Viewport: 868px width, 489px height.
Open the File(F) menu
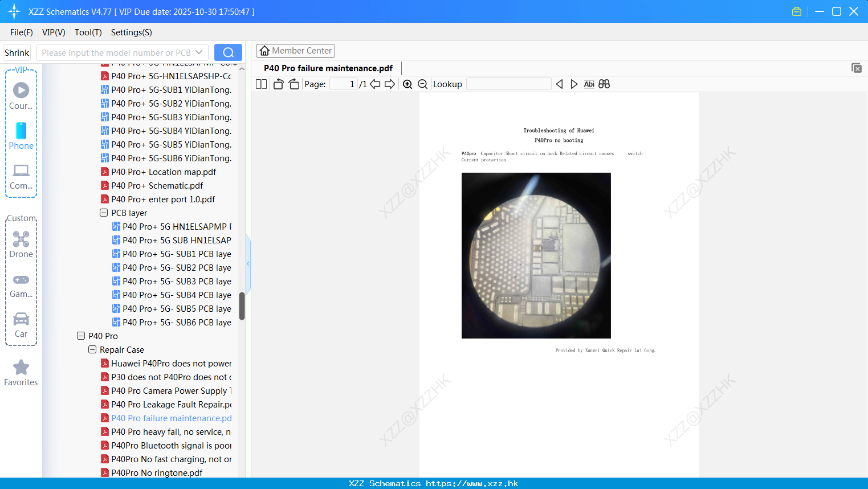pyautogui.click(x=22, y=32)
